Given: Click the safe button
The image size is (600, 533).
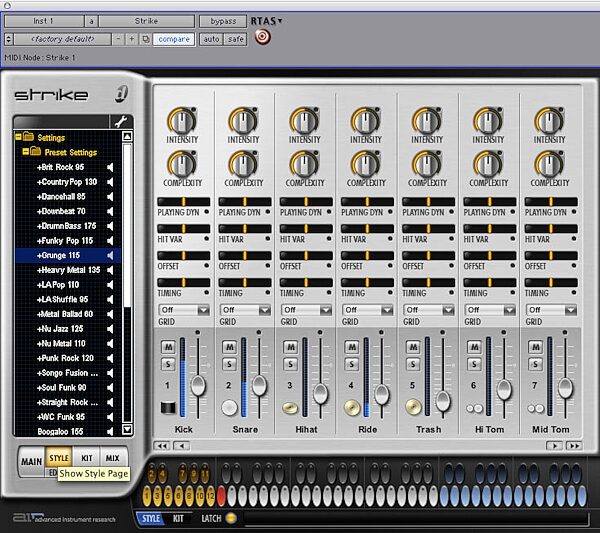Looking at the screenshot, I should pos(235,39).
